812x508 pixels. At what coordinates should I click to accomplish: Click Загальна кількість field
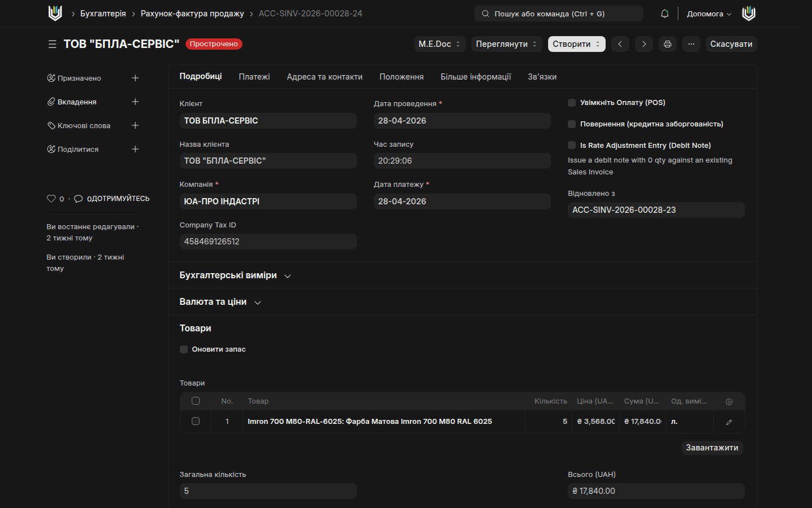(268, 491)
